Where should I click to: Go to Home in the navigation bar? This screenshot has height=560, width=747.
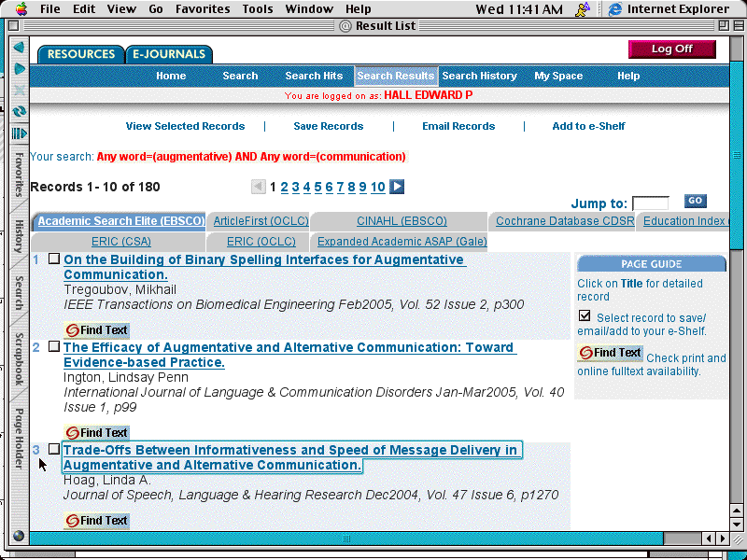tap(171, 76)
